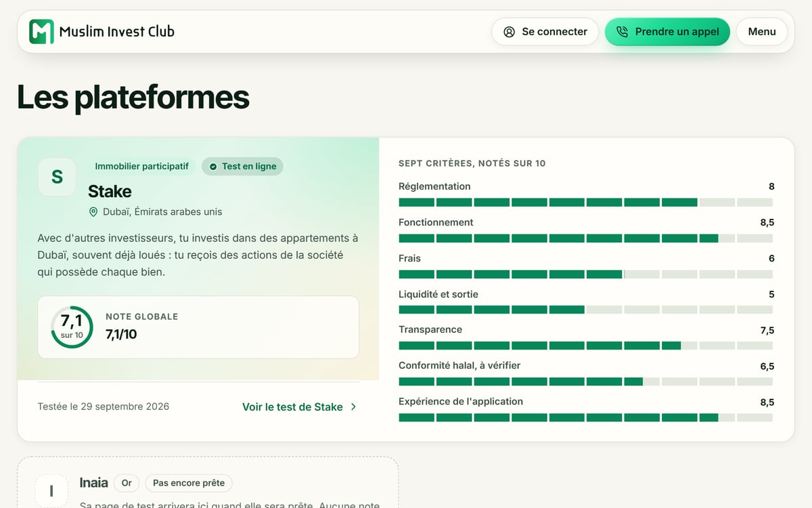
Task: Click the user icon in Se connecter
Action: point(510,32)
